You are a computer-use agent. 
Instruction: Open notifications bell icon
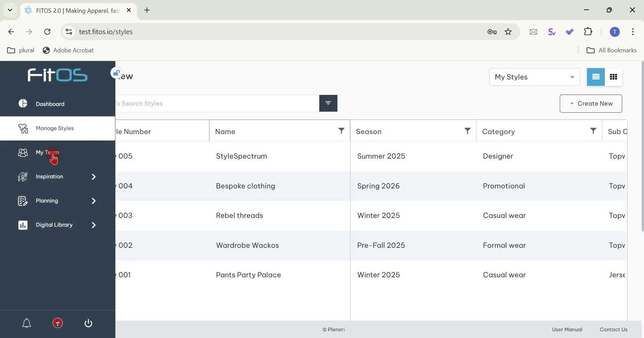[x=27, y=323]
